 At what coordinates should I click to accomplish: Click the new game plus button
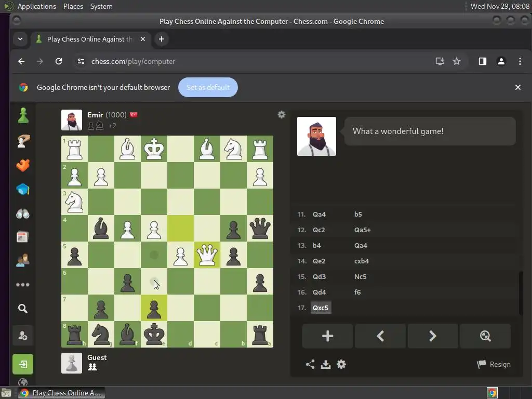point(327,336)
